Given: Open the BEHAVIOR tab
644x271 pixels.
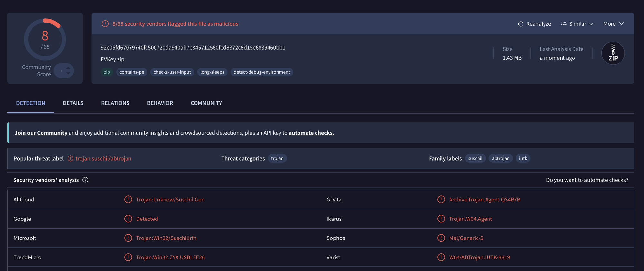Looking at the screenshot, I should 160,103.
